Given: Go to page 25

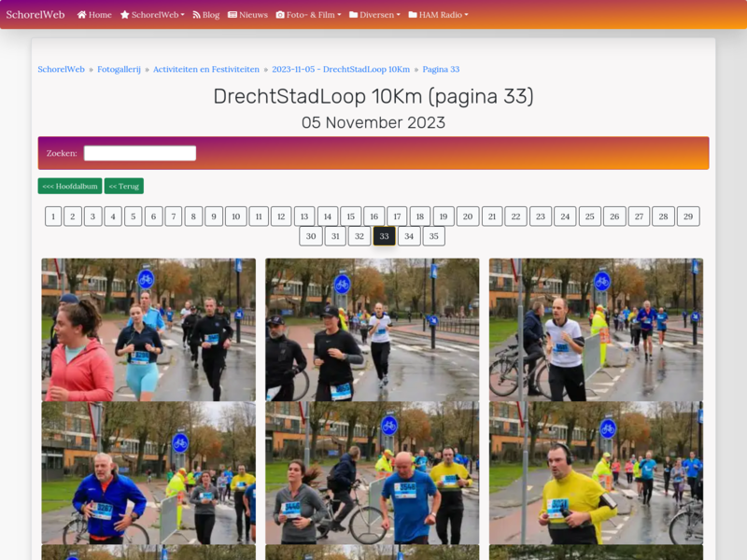Looking at the screenshot, I should (x=590, y=217).
